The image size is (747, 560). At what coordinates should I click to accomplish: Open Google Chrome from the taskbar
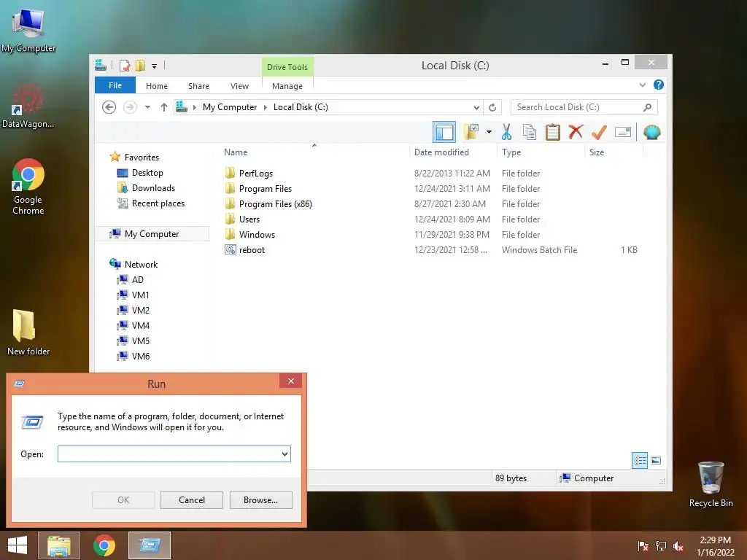104,545
